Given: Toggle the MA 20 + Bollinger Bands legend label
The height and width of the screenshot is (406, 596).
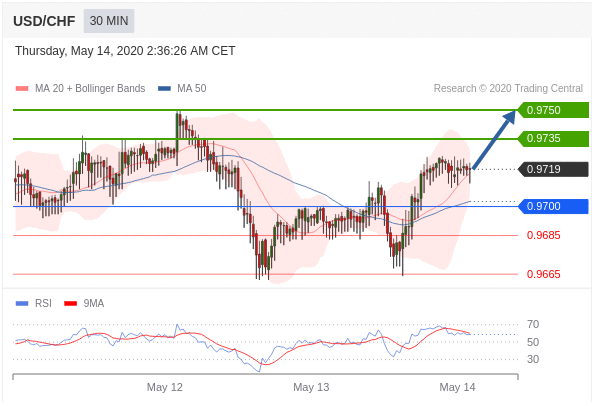Looking at the screenshot, I should [x=90, y=89].
